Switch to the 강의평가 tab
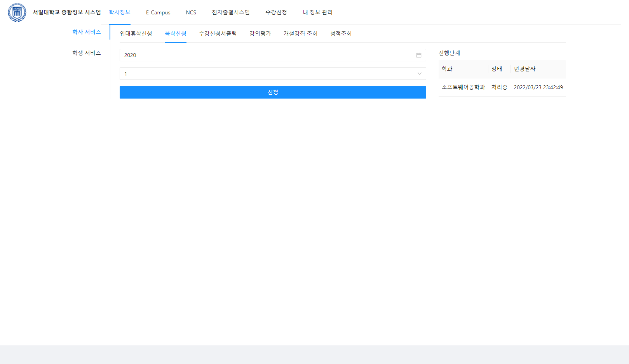The image size is (629, 364). [x=260, y=33]
